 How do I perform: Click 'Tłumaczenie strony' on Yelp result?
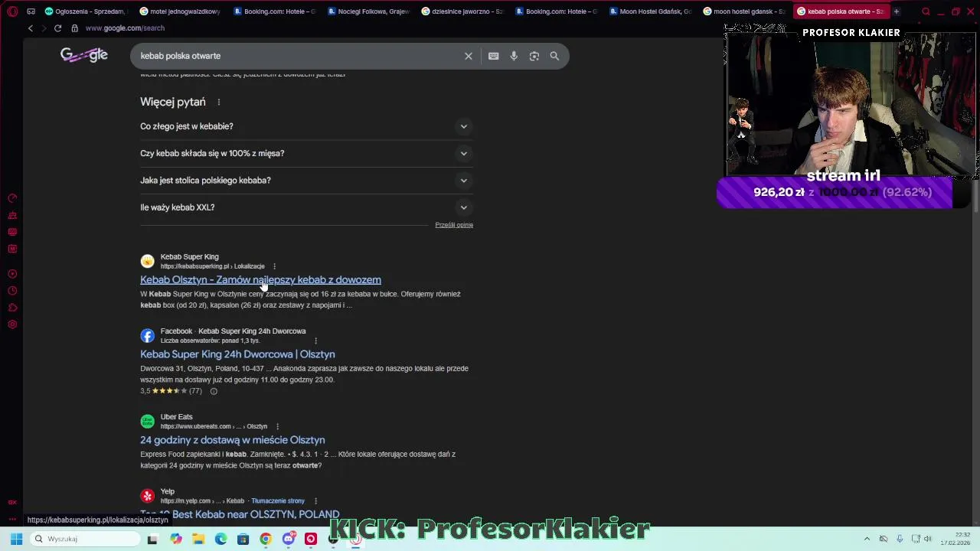pos(278,500)
